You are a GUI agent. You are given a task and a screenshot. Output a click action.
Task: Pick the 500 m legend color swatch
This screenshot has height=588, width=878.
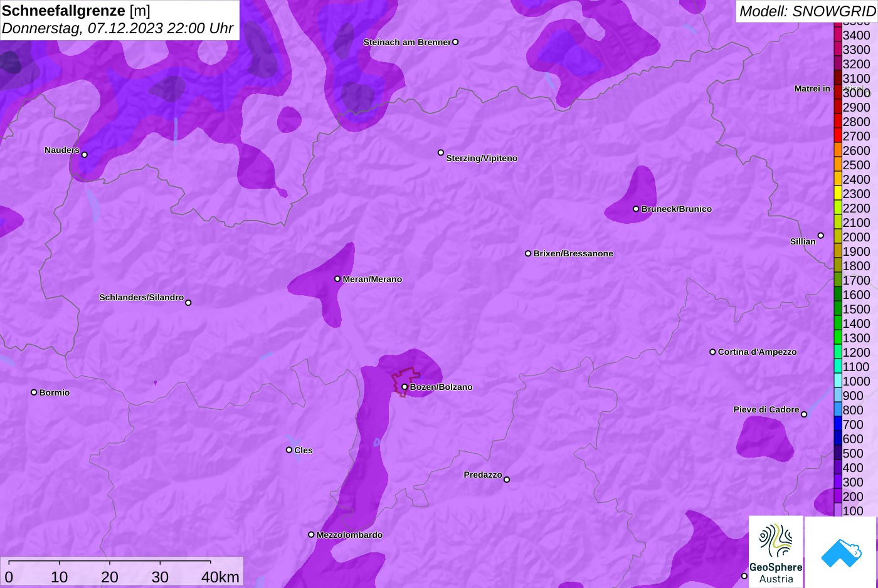coord(837,453)
